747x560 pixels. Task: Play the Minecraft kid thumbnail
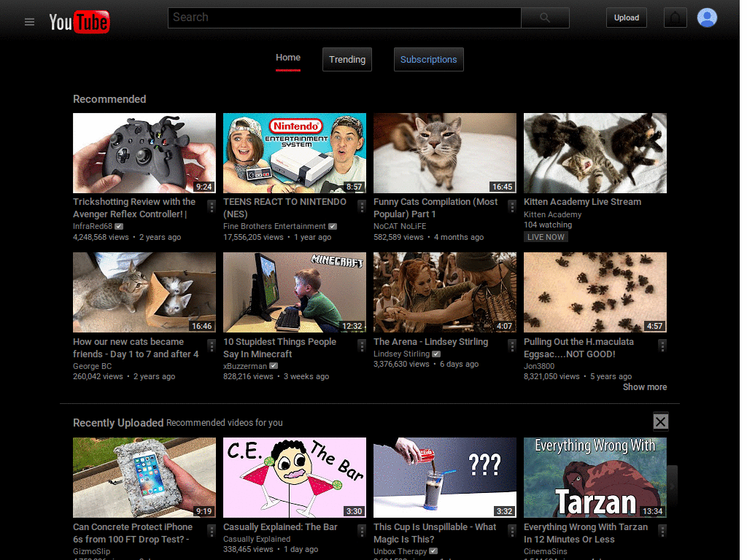295,292
